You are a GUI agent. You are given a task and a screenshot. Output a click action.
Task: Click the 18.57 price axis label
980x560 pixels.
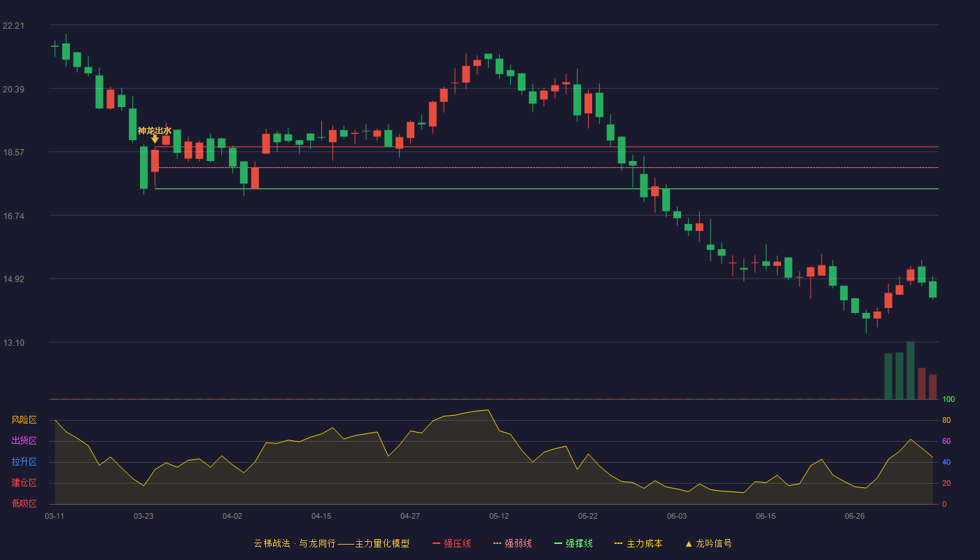coord(13,153)
